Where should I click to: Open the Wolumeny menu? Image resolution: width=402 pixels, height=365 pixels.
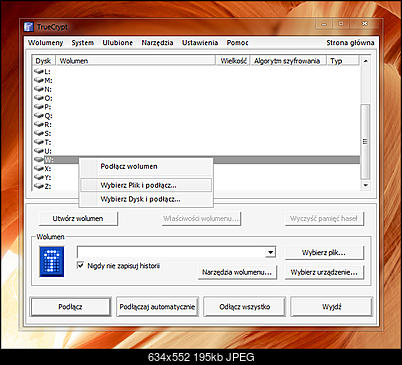pos(45,43)
